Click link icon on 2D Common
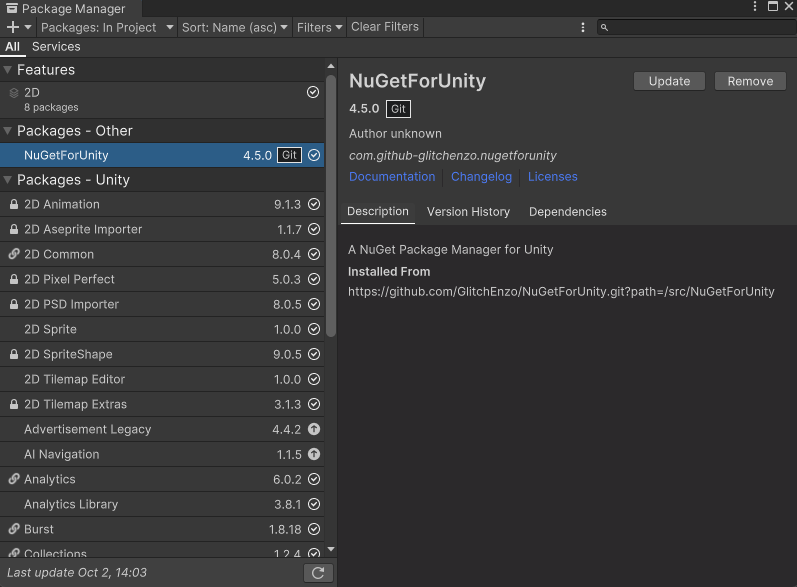797x587 pixels. pos(14,254)
